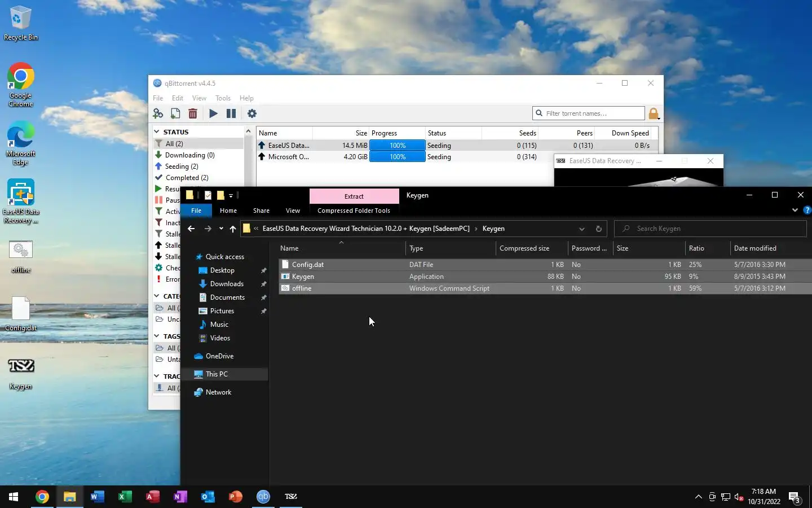812x508 pixels.
Task: Open Documents in Explorer navigation pane
Action: click(227, 297)
